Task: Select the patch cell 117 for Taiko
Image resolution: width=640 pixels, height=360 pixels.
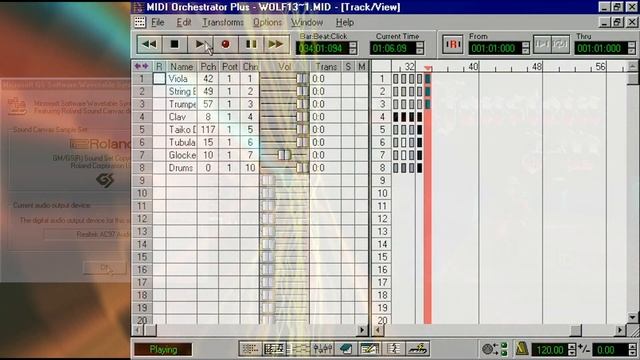Action: 208,129
